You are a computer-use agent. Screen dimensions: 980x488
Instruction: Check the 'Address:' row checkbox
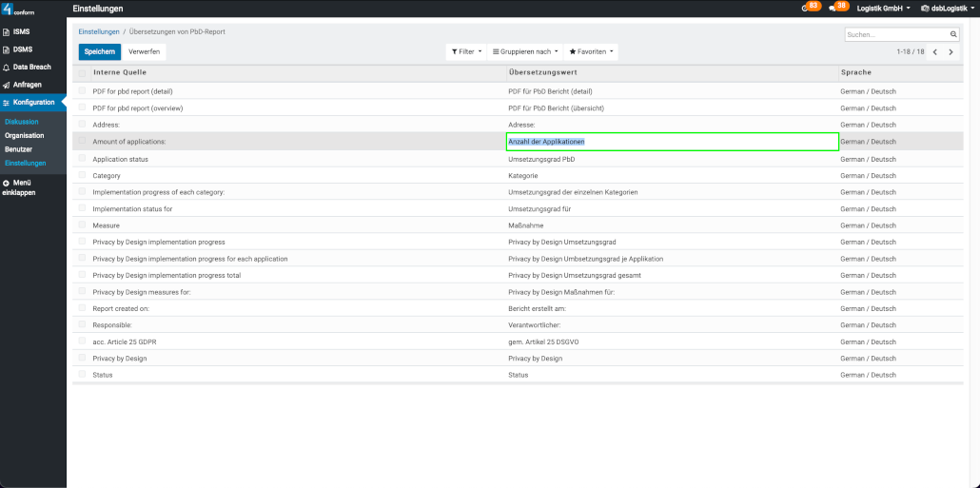[x=83, y=125]
